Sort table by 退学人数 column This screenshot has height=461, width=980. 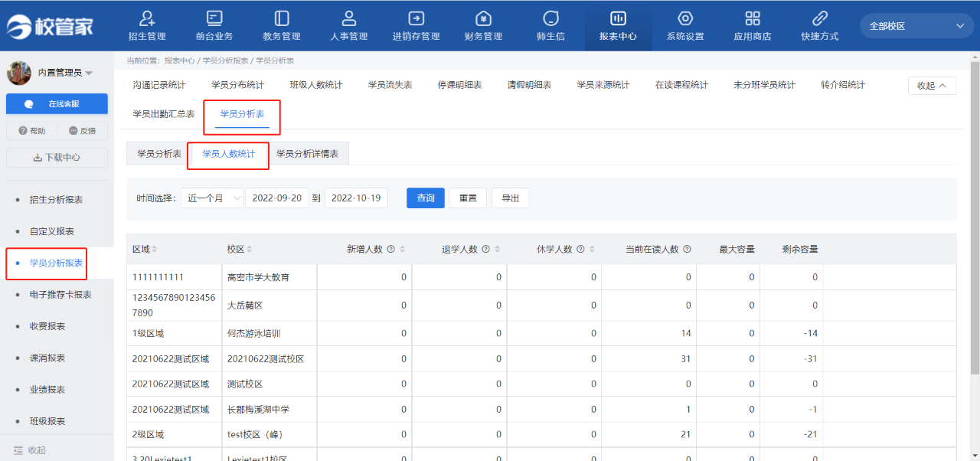click(x=498, y=250)
